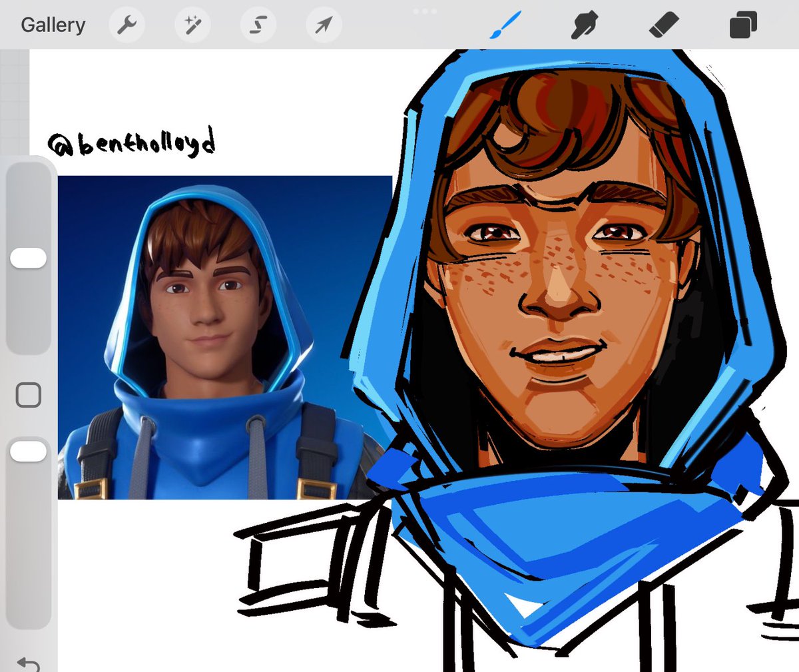This screenshot has width=799, height=672.
Task: Click the brush size slider handle
Action: pos(28,258)
